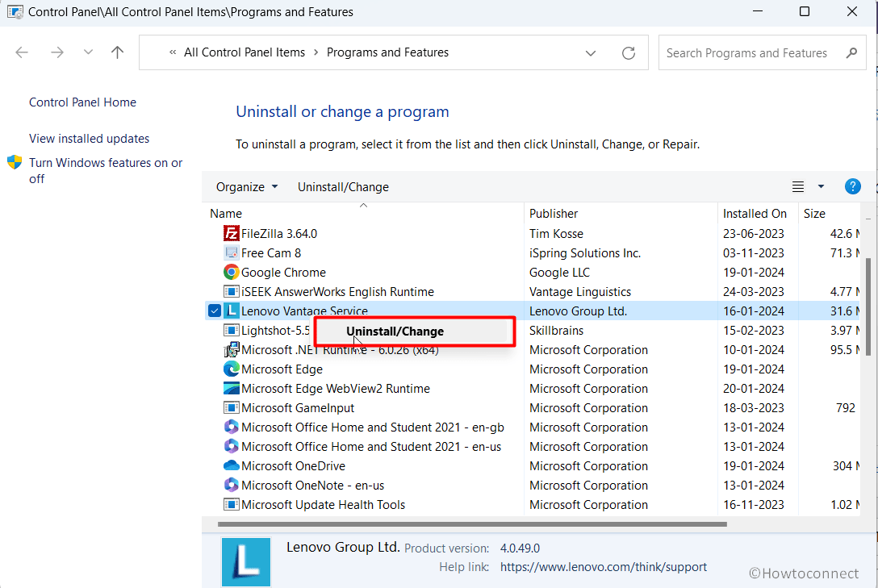Click install date 18-03-2023
Screen dimensions: 878x588
(x=753, y=408)
